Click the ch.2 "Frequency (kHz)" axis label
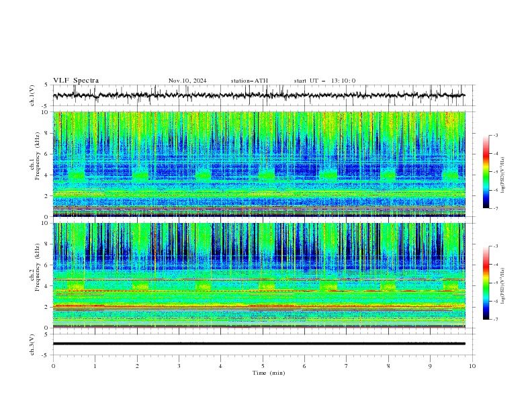Screen dimensions: 532x411 pos(38,267)
